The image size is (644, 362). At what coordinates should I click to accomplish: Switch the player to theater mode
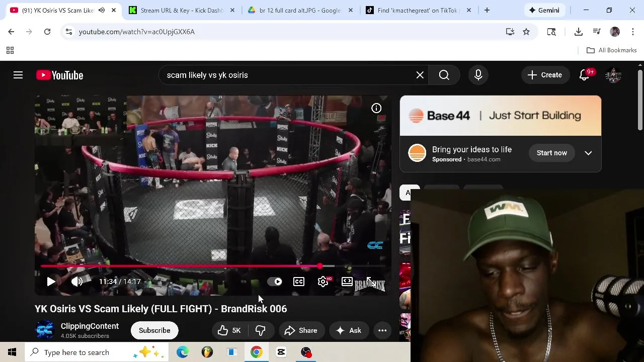point(347,282)
